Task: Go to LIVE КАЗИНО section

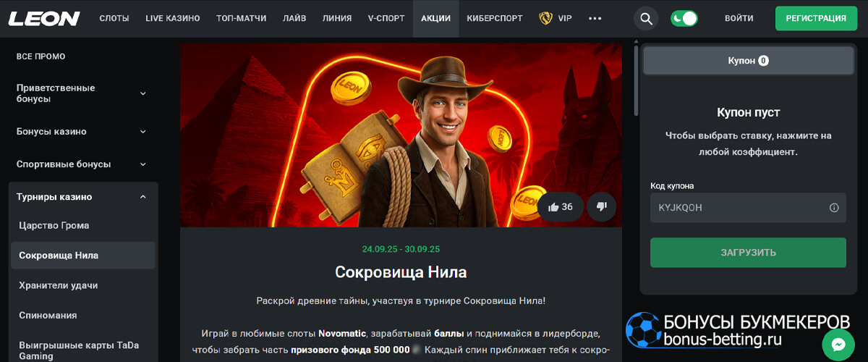Action: pos(173,19)
